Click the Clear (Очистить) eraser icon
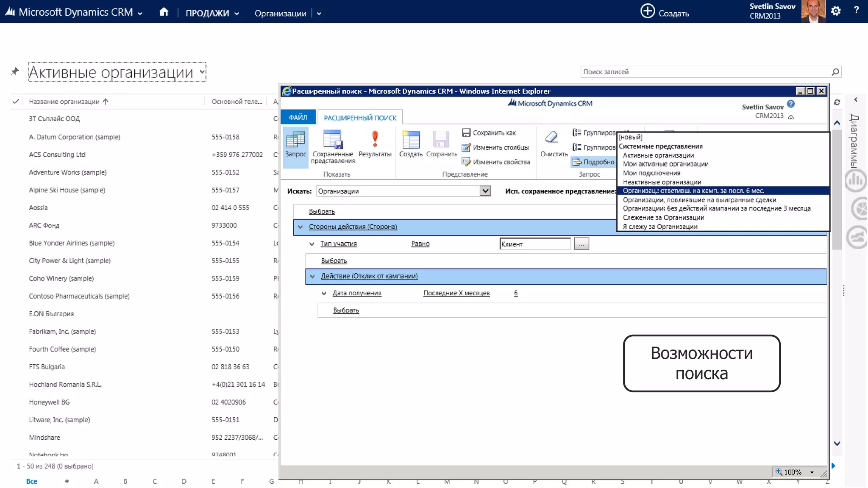The width and height of the screenshot is (868, 488). point(551,138)
